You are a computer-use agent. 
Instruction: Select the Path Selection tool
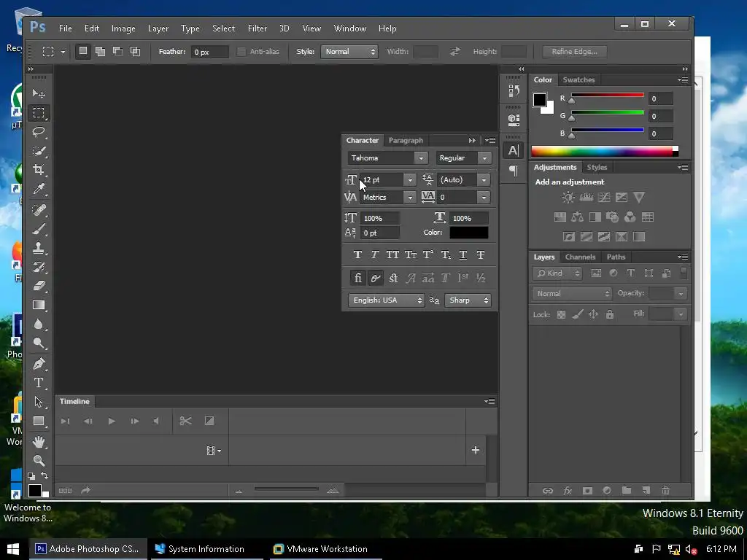(x=39, y=402)
